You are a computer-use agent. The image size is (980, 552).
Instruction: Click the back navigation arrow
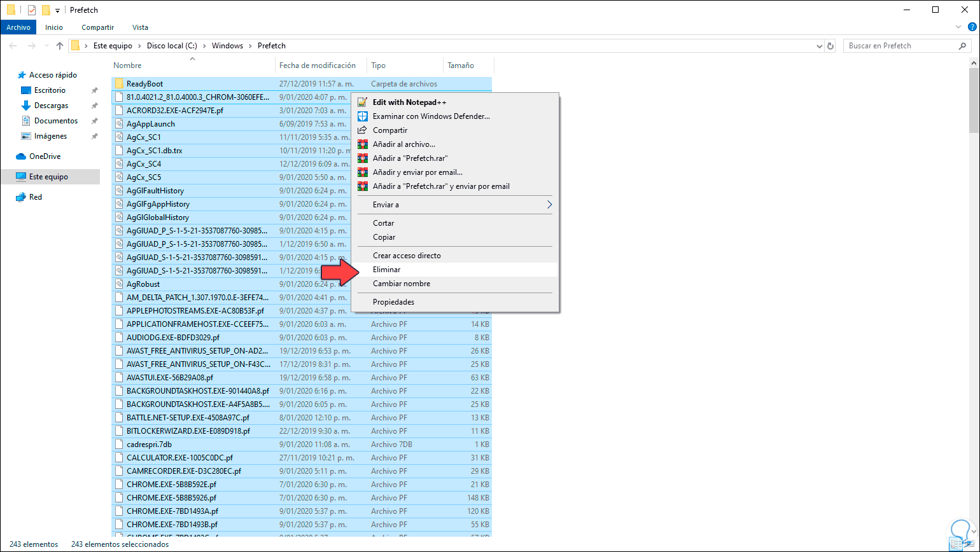(x=13, y=46)
